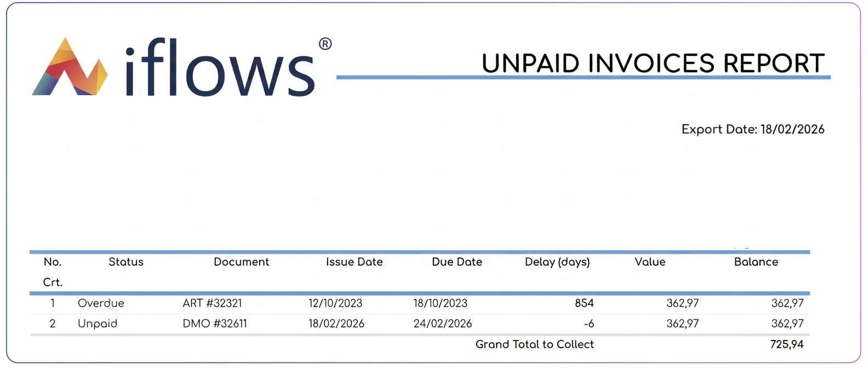Click the Due Date column header
Viewport: 868px width, 368px height.
[x=457, y=262]
